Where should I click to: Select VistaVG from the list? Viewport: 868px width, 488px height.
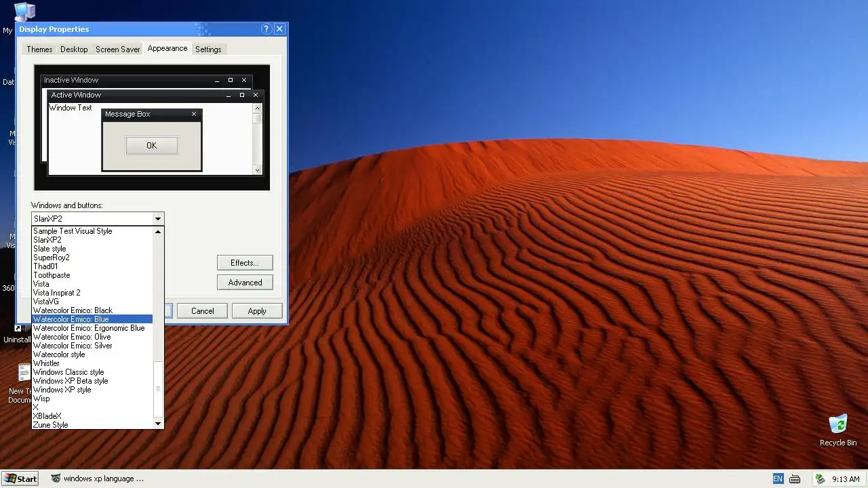click(x=92, y=302)
